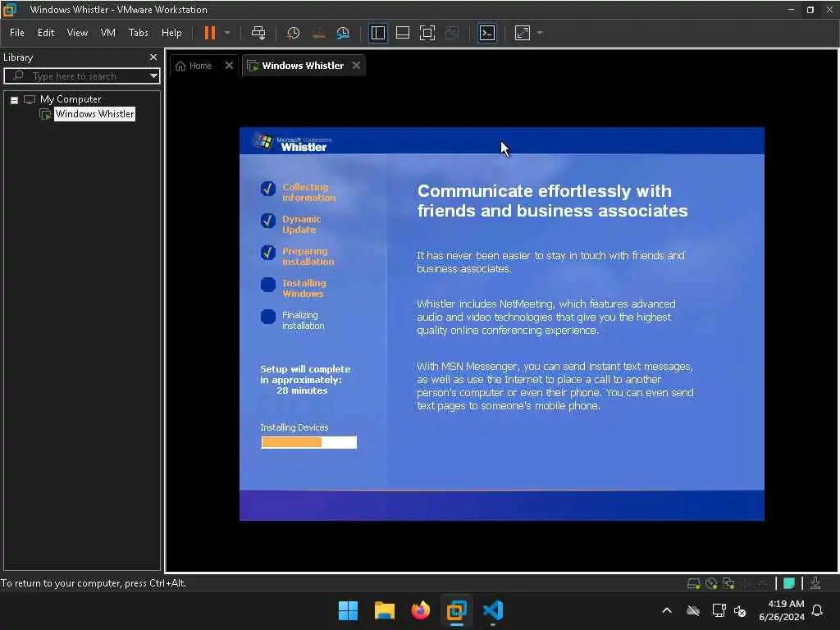Click the Preparing installation checkmark
The image size is (840, 630).
pyautogui.click(x=268, y=253)
